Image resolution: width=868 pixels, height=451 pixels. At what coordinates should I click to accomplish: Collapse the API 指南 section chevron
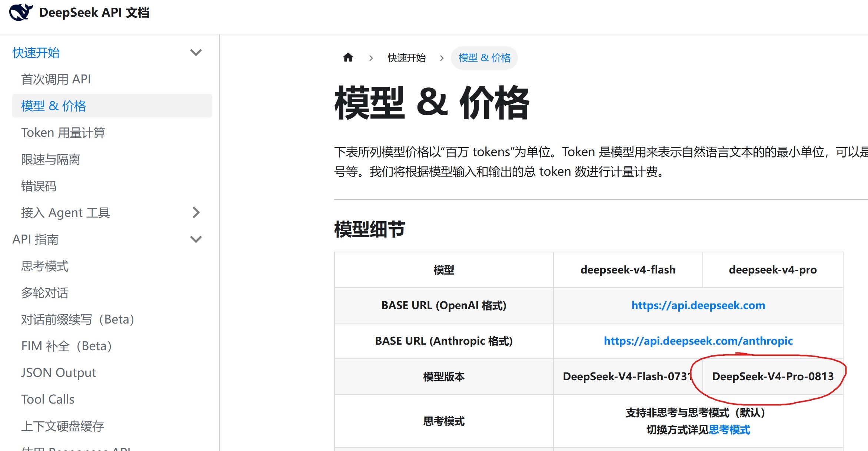click(x=196, y=239)
